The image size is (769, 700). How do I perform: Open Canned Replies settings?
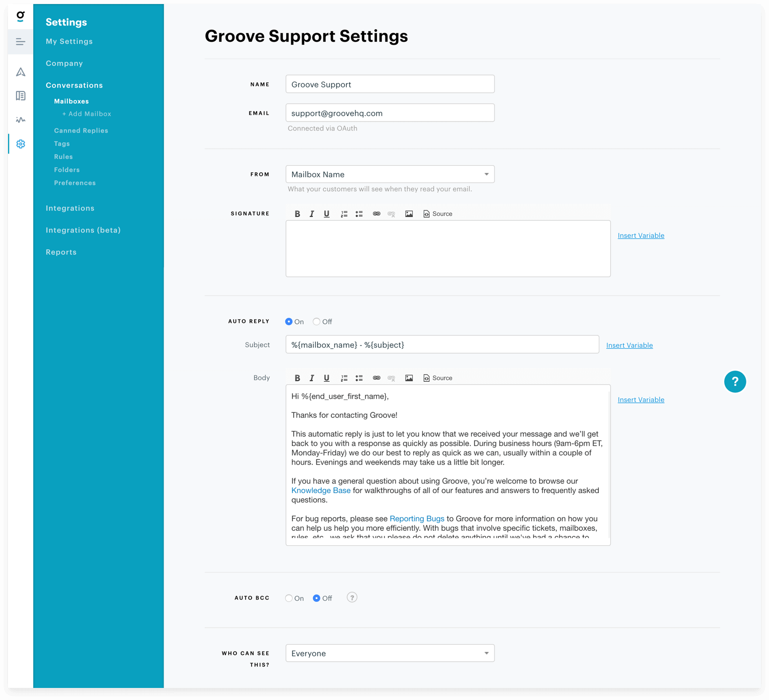[81, 131]
